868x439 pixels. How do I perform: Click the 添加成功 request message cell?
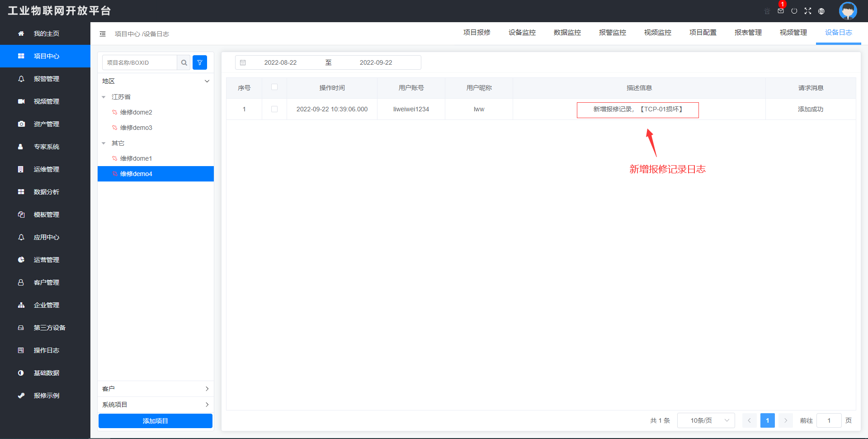click(811, 109)
